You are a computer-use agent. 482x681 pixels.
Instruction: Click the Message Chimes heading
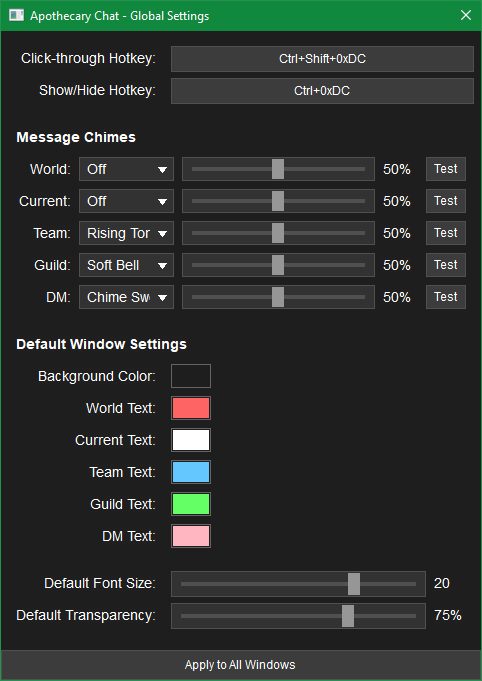[76, 137]
